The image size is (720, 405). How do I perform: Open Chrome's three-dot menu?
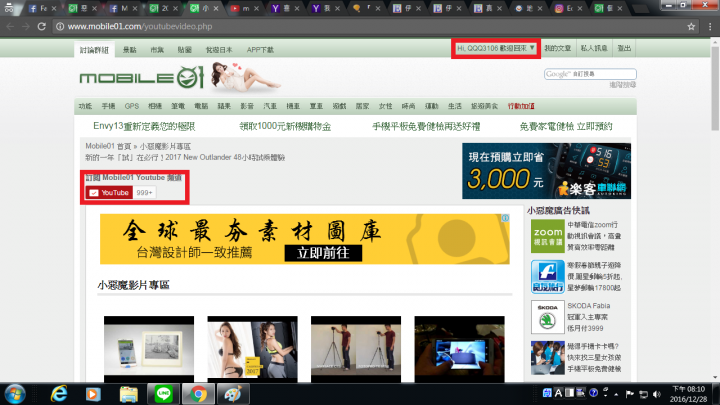710,27
